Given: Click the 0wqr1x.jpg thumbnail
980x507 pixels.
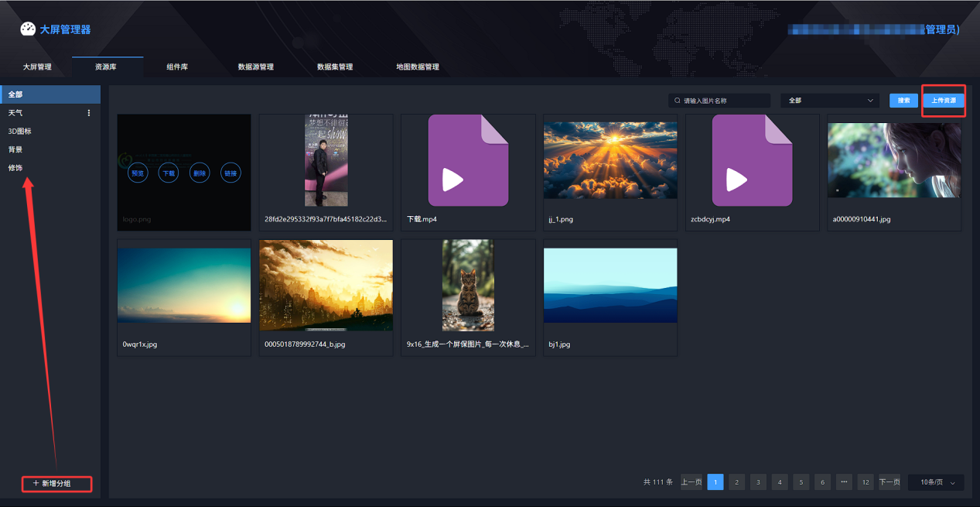Looking at the screenshot, I should (x=184, y=286).
